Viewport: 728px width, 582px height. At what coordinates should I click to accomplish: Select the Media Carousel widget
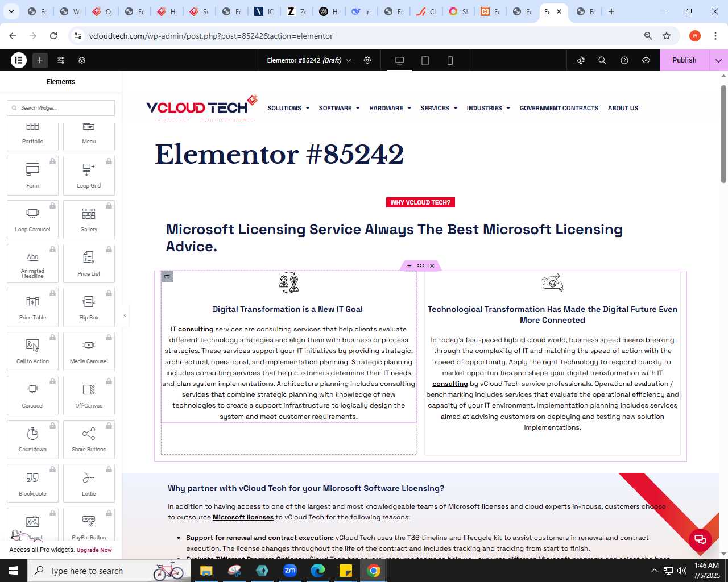(89, 352)
